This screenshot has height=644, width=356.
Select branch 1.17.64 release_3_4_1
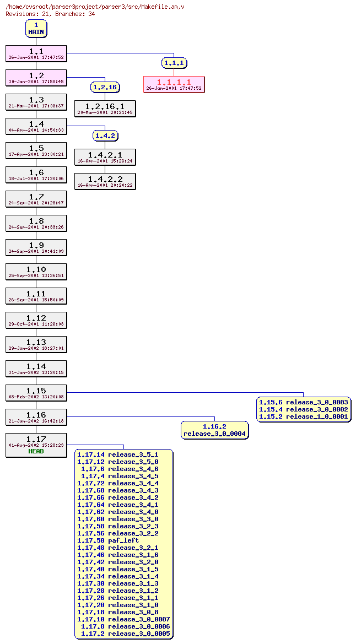118,505
